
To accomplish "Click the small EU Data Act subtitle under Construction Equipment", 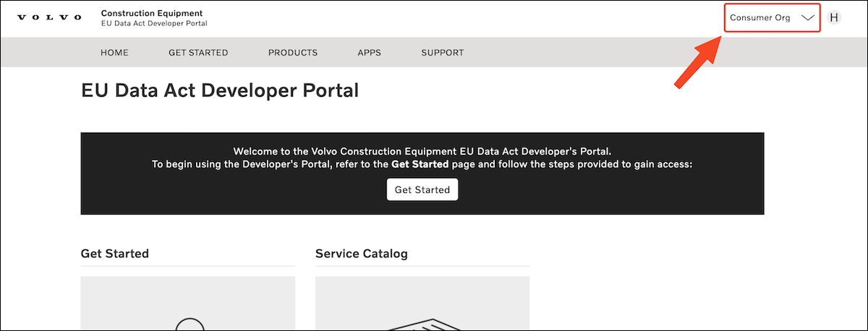I will tap(154, 24).
